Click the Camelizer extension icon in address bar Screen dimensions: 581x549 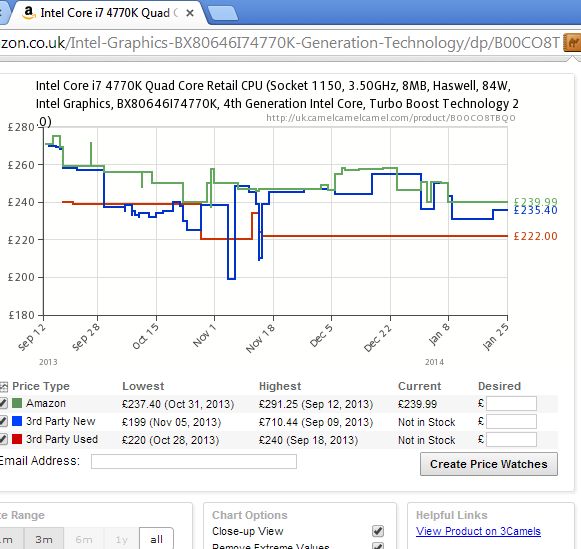coord(572,43)
